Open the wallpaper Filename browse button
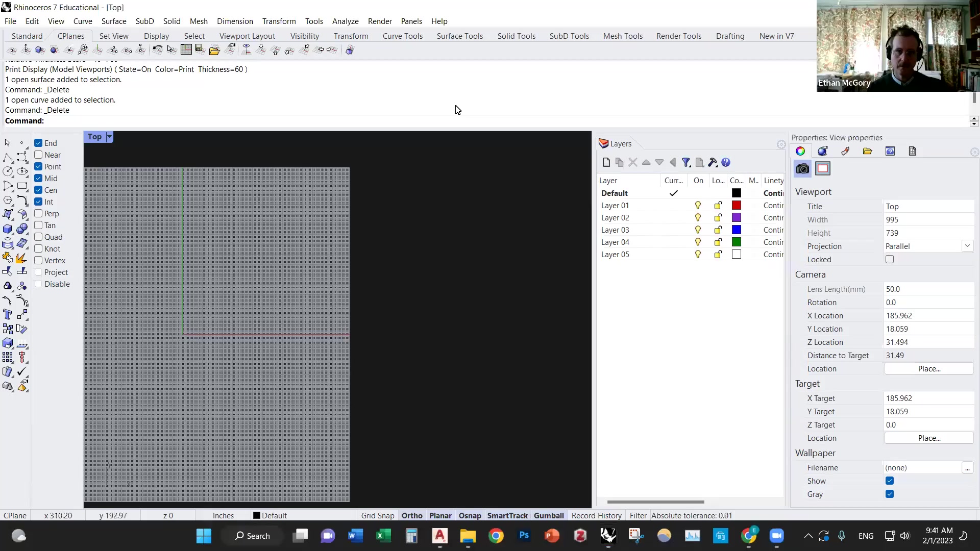 (968, 468)
